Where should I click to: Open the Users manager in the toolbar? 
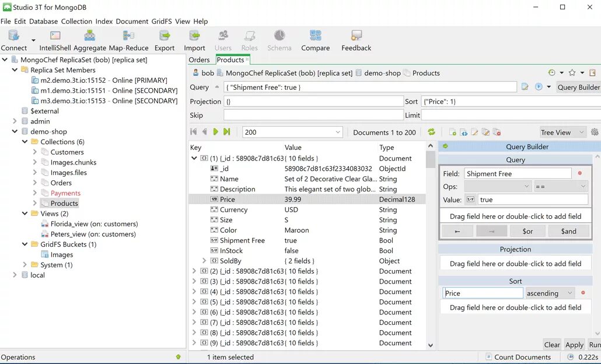223,40
